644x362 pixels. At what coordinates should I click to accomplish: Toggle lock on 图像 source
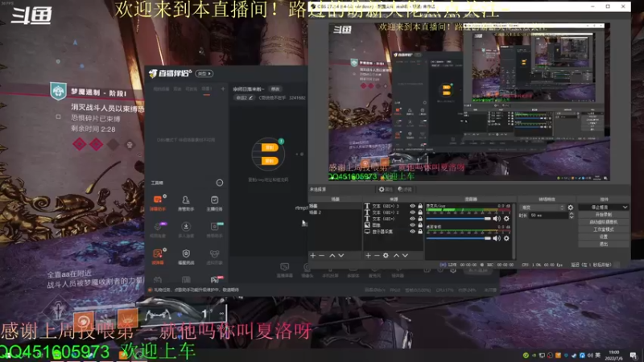tap(420, 225)
